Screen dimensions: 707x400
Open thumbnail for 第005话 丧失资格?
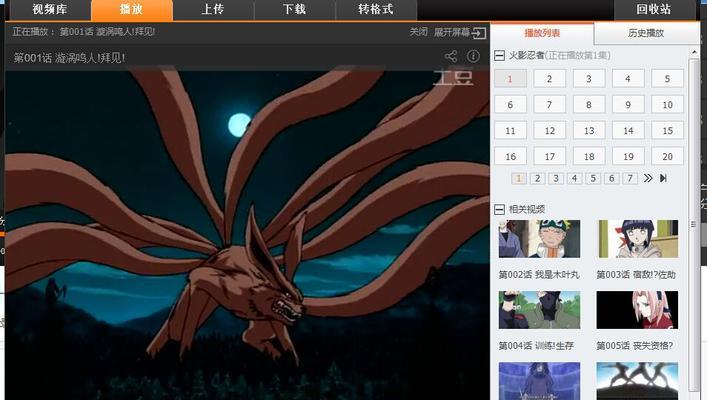(x=638, y=310)
